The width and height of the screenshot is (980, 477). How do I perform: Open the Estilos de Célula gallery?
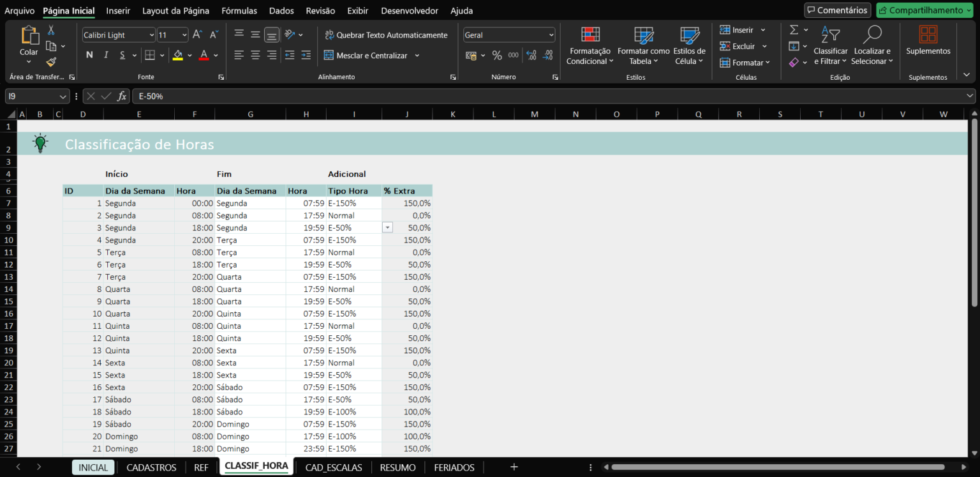tap(689, 45)
